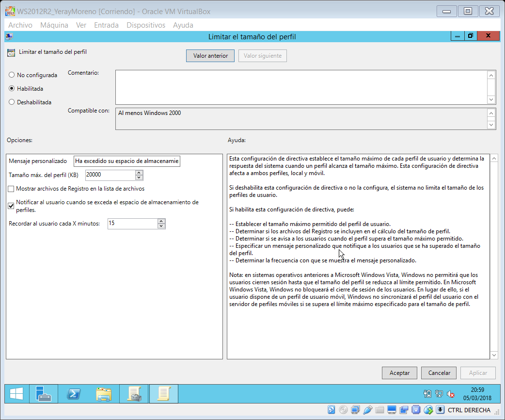Enable Mostrar archivos de Registro checkbox
The height and width of the screenshot is (420, 505).
pos(11,189)
